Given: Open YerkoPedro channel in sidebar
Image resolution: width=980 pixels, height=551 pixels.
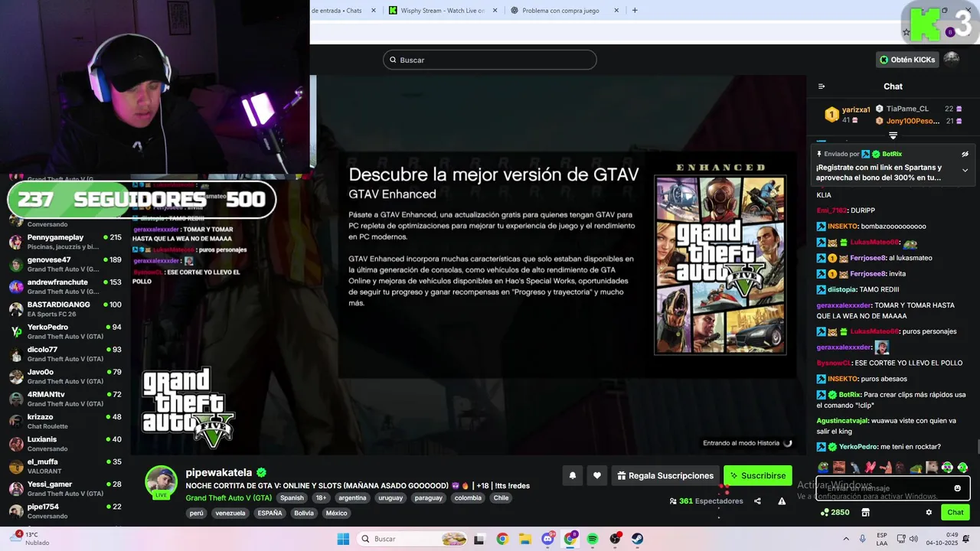Looking at the screenshot, I should pyautogui.click(x=65, y=331).
